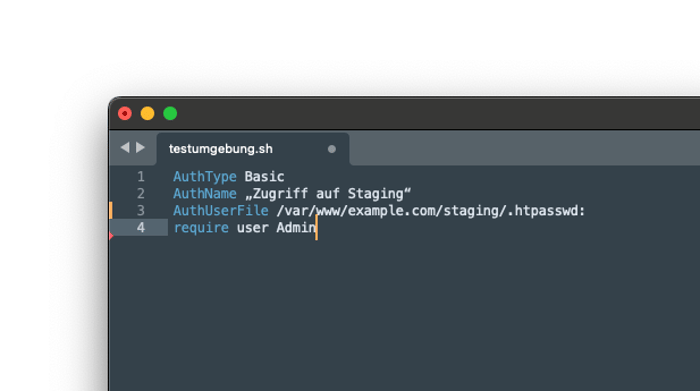Close the unsaved tab via its dot indicator
Viewport: 700px width, 391px height.
click(x=332, y=149)
